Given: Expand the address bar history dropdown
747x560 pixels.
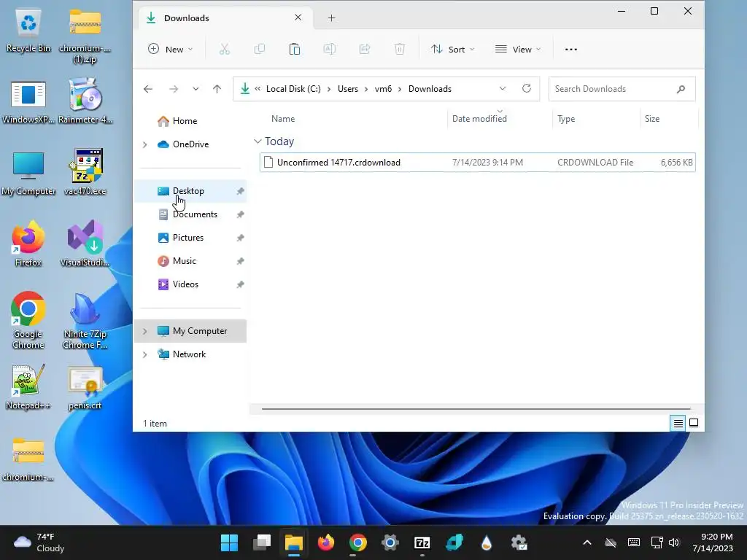Looking at the screenshot, I should [502, 88].
